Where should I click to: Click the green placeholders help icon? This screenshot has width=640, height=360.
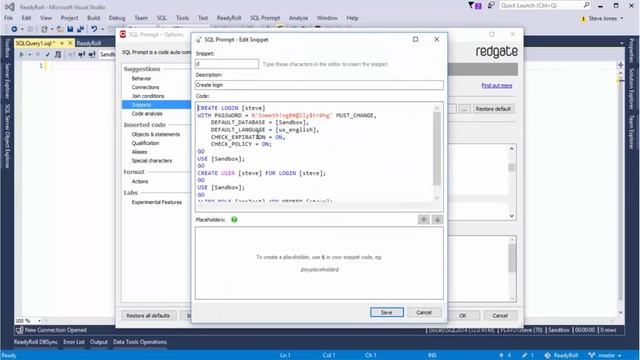tap(234, 220)
